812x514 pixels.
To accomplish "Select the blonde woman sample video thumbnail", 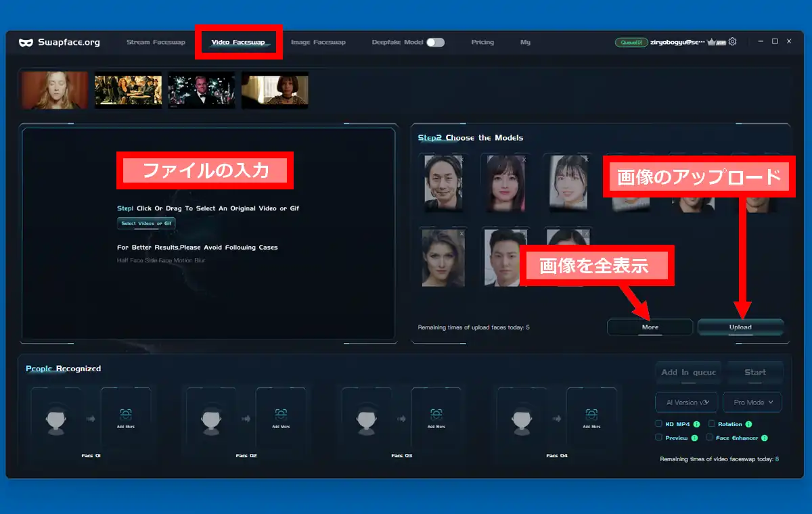I will point(55,91).
